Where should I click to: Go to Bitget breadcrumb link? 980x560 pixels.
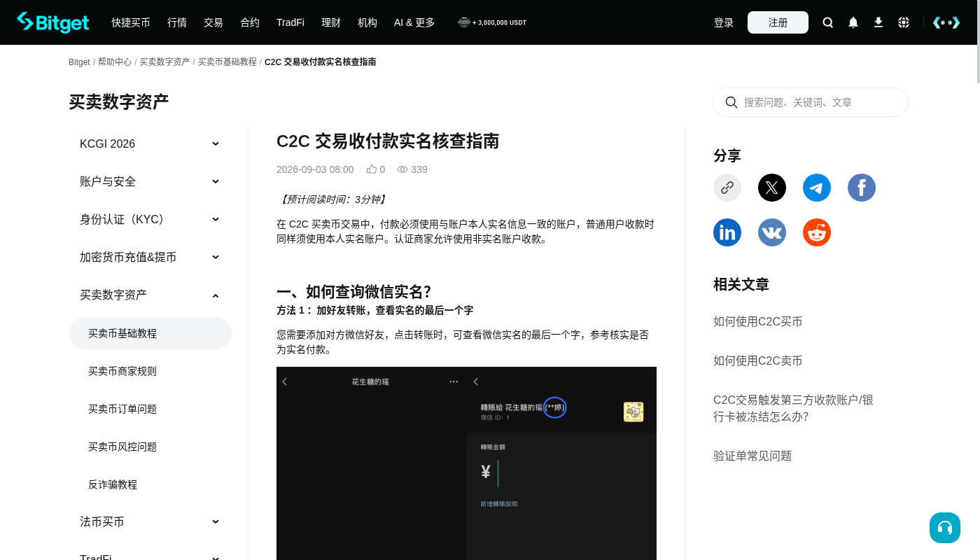tap(79, 62)
